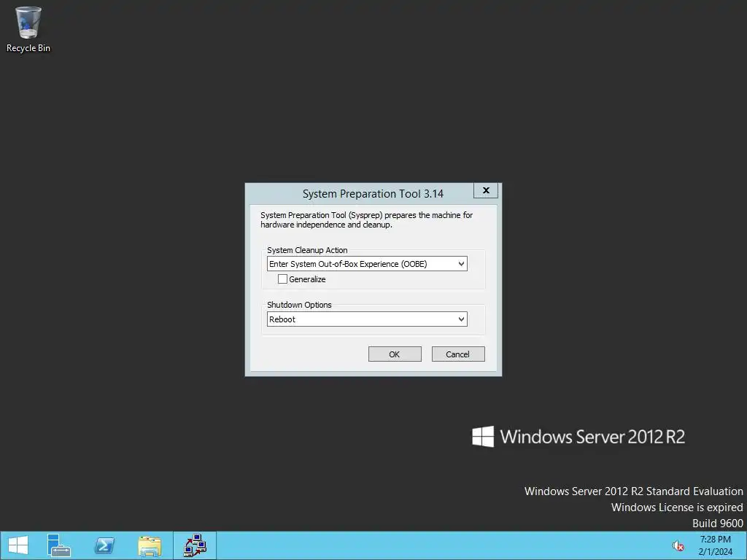
Task: Click the muted speaker tray icon
Action: tap(678, 545)
